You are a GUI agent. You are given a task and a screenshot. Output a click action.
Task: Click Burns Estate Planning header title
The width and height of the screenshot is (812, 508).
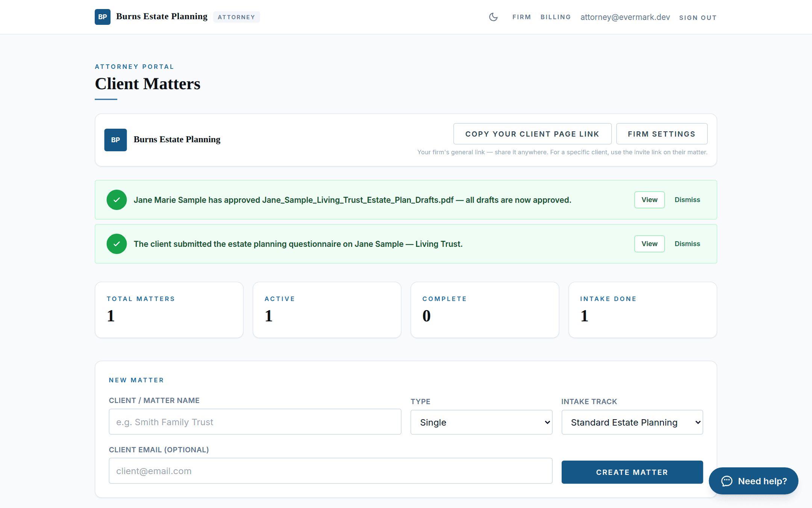pos(162,17)
